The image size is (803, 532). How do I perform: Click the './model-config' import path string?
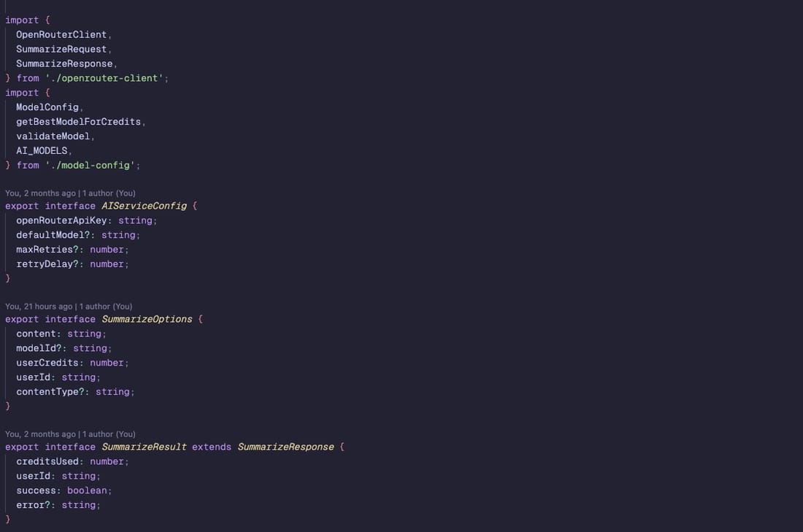click(90, 166)
